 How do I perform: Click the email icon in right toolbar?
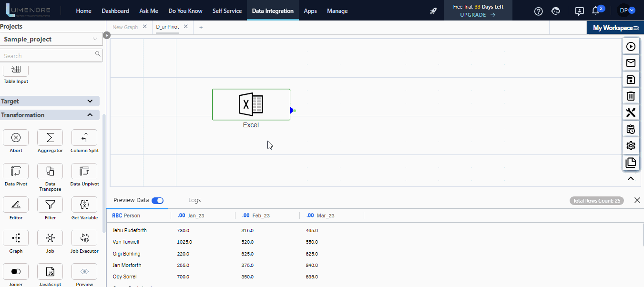click(631, 62)
